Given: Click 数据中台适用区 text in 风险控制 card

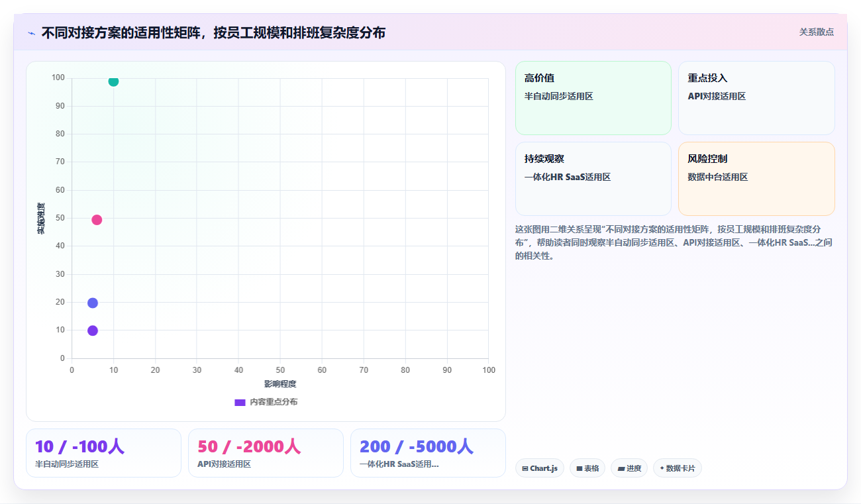Looking at the screenshot, I should click(x=717, y=177).
